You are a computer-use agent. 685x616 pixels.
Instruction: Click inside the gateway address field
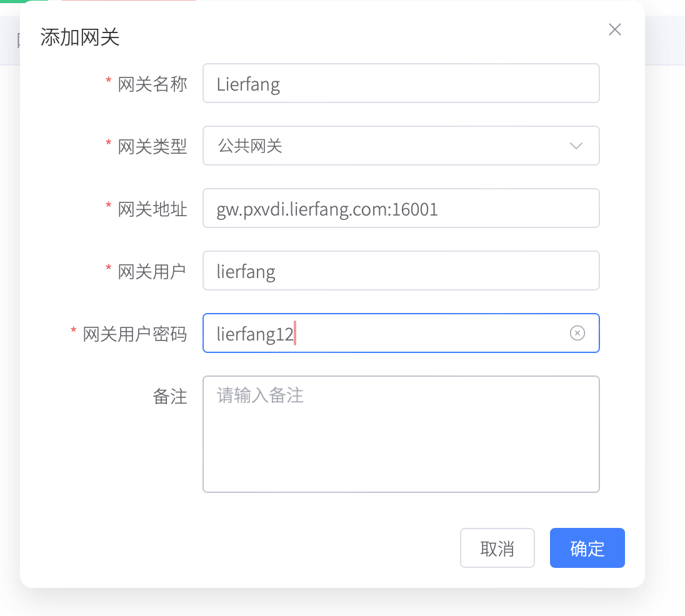click(x=401, y=208)
